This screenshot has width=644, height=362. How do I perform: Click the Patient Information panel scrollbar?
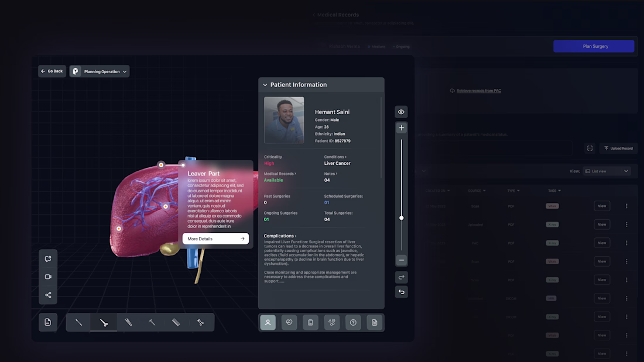[x=382, y=137]
